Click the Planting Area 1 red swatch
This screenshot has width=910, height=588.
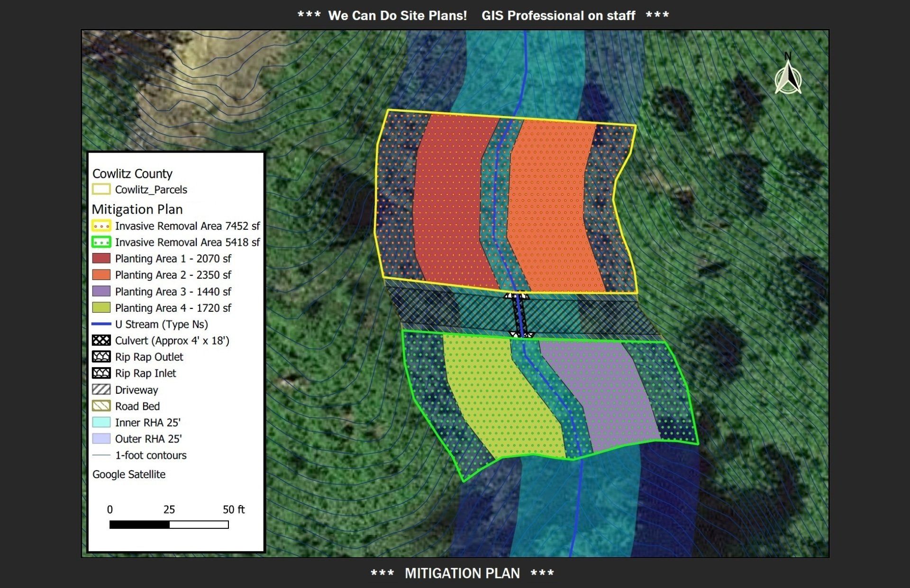pos(101,259)
